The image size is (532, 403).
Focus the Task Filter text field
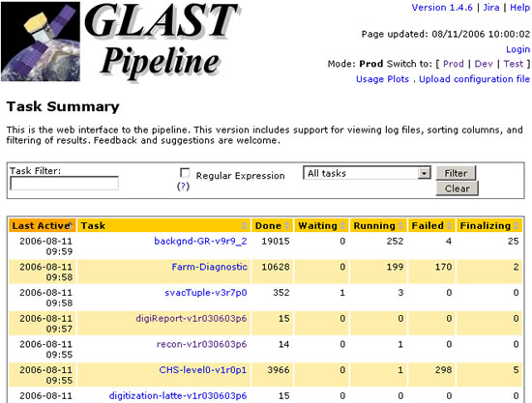(65, 184)
